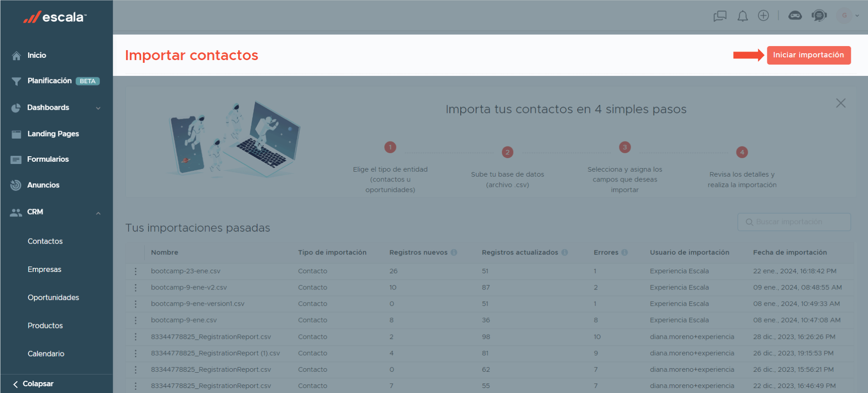This screenshot has width=868, height=393.
Task: Open Calendario under CRM
Action: tap(46, 354)
